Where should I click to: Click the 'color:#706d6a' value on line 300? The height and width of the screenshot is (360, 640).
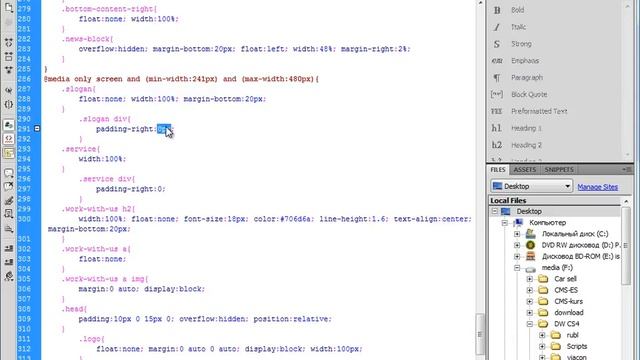click(284, 219)
